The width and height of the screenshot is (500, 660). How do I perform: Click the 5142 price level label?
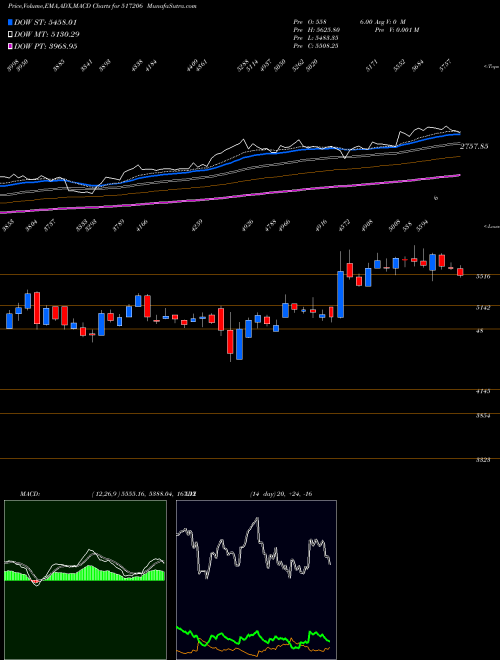pos(483,308)
